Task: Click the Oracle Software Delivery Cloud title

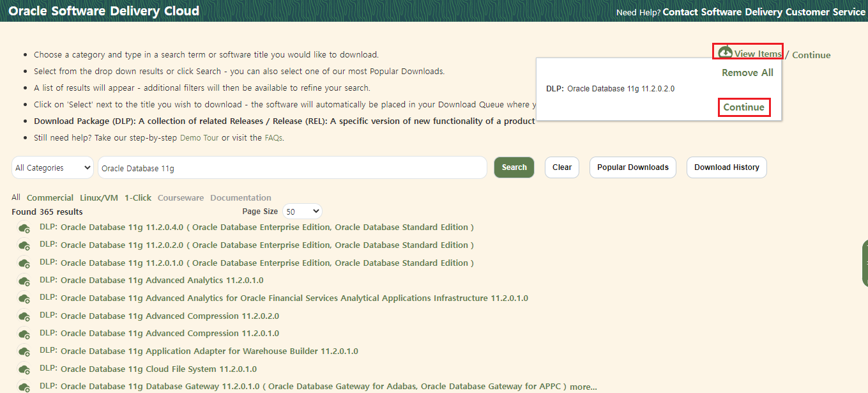Action: click(x=104, y=11)
